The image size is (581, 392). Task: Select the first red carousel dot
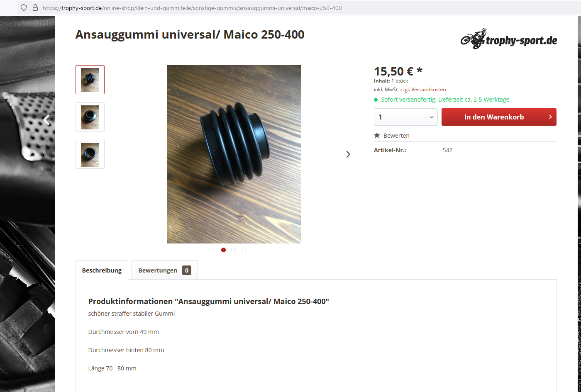coord(223,250)
